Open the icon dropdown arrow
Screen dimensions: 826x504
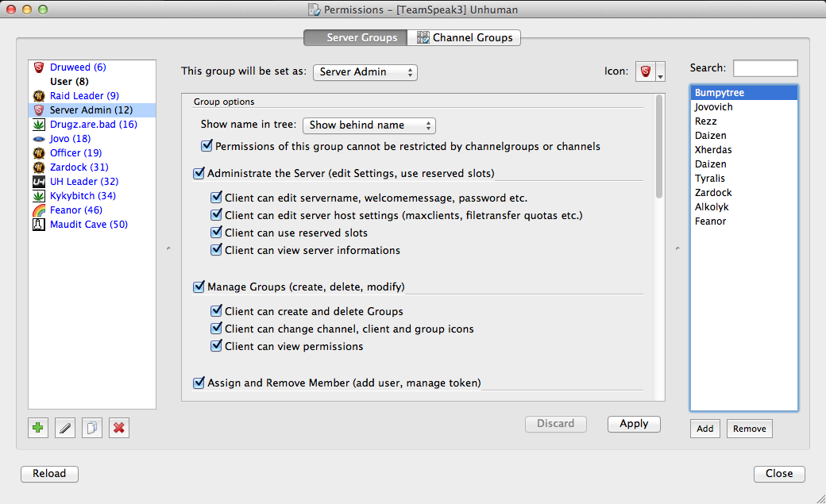click(x=660, y=72)
